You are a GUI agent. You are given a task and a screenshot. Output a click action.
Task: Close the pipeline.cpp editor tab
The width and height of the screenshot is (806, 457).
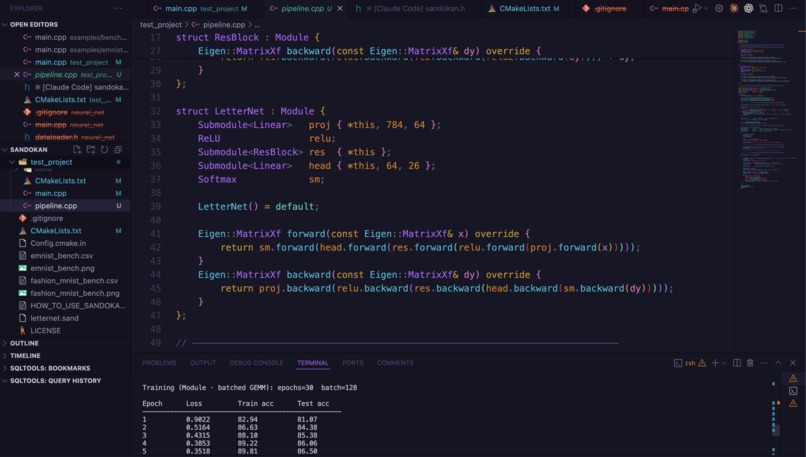[x=339, y=8]
